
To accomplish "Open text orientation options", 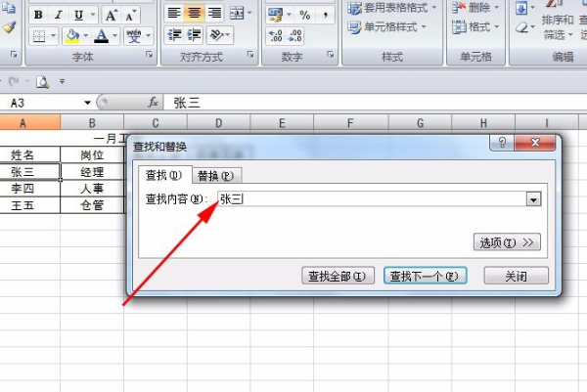I will (220, 35).
